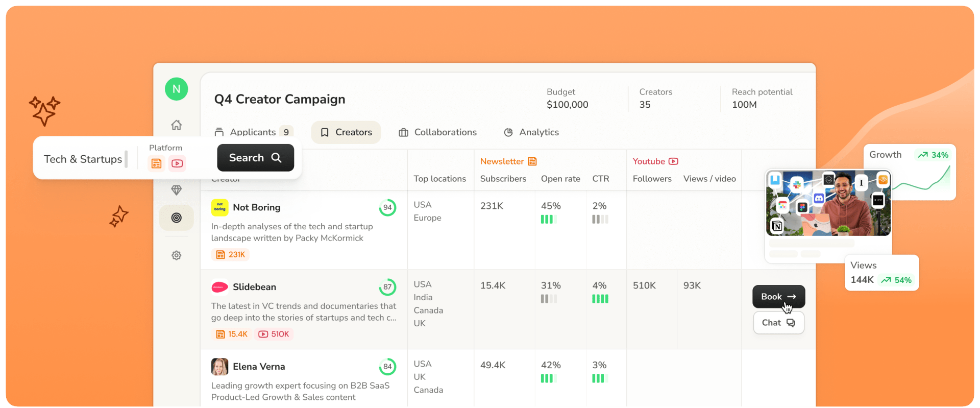
Task: Open the Collaborations tab
Action: 437,132
